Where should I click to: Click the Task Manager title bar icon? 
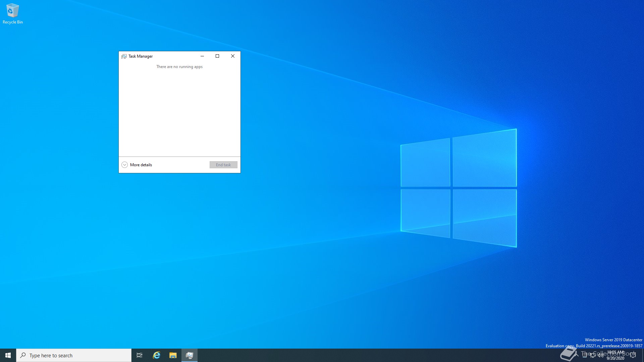124,56
